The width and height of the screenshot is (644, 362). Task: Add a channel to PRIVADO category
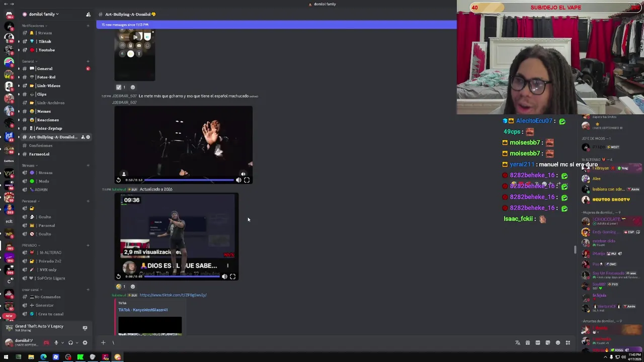[x=88, y=245]
